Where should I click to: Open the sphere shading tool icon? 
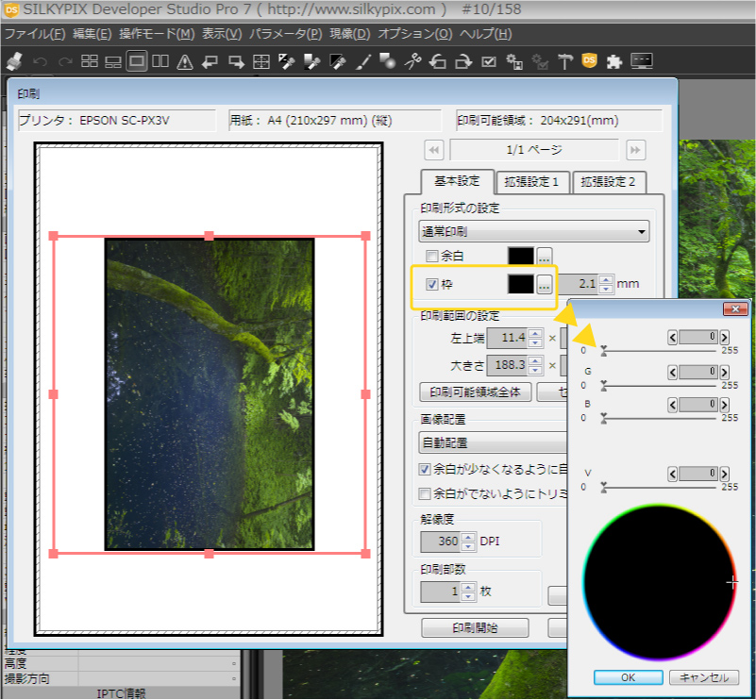(388, 61)
